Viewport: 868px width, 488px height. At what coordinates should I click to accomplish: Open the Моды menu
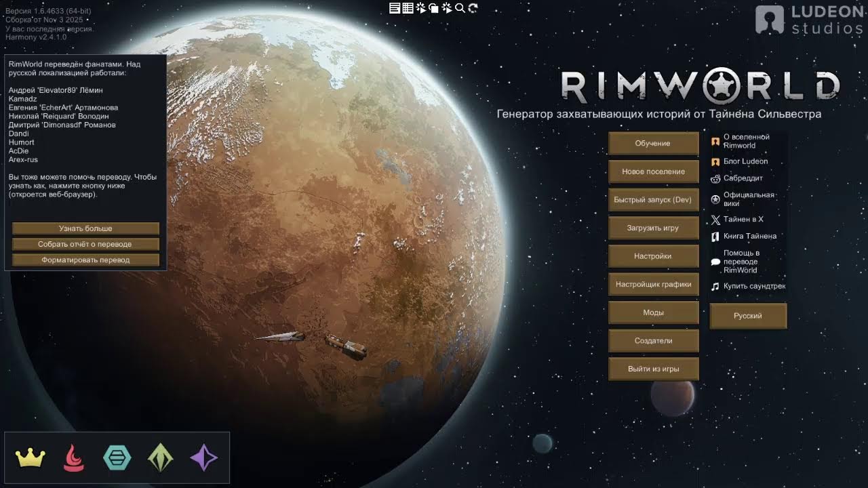coord(653,312)
